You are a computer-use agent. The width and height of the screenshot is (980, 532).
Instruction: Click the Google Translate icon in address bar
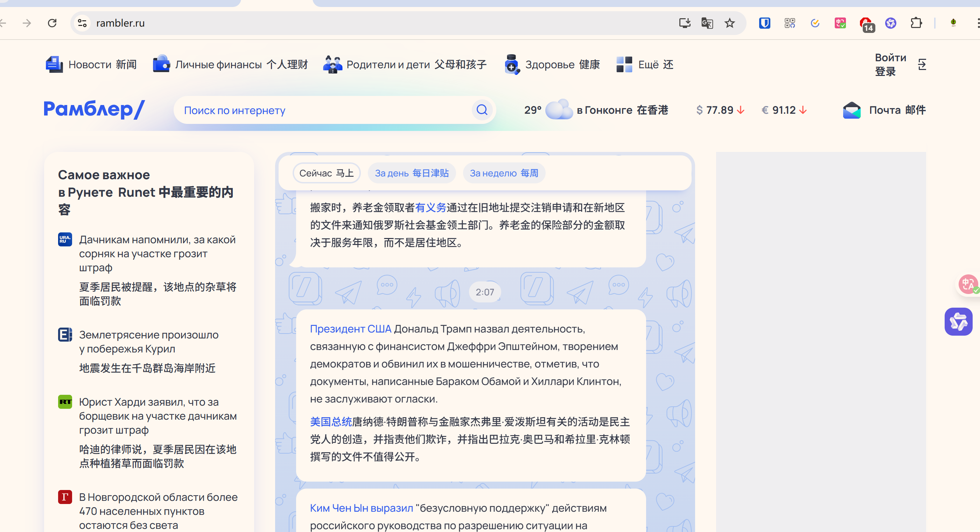pyautogui.click(x=707, y=23)
